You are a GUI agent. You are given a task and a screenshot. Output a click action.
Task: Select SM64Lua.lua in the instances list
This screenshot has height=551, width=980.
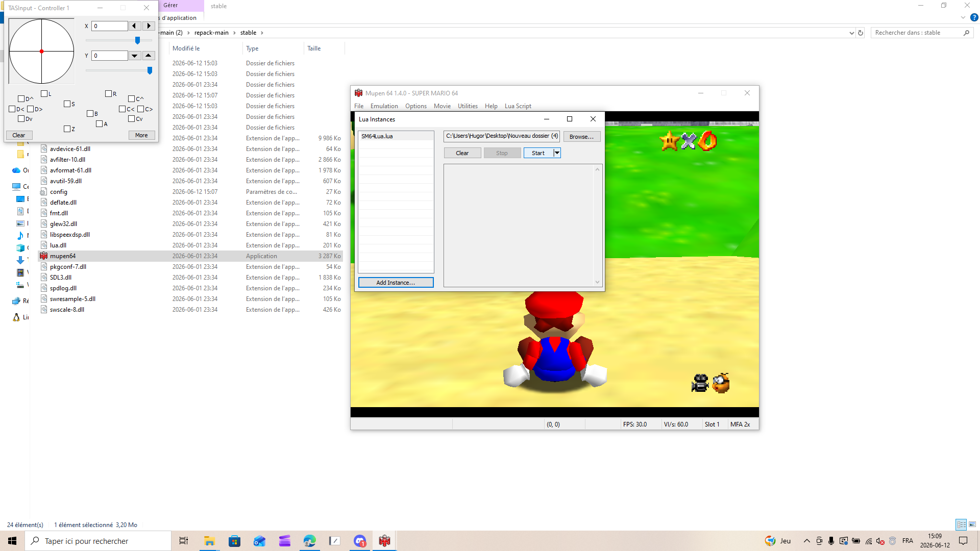coord(396,136)
